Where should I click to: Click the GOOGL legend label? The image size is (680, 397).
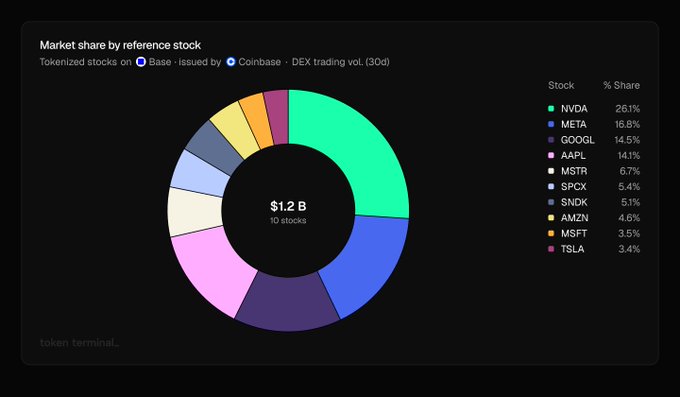point(577,140)
